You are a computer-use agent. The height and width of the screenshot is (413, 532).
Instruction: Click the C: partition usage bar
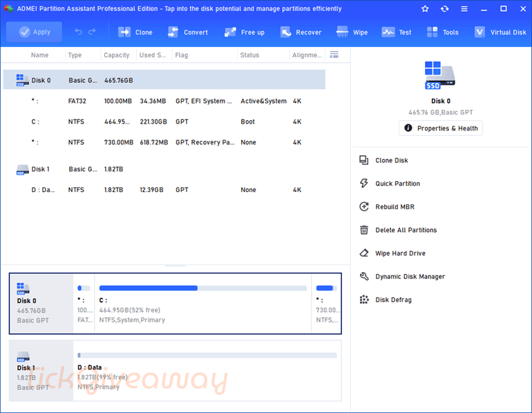point(203,288)
